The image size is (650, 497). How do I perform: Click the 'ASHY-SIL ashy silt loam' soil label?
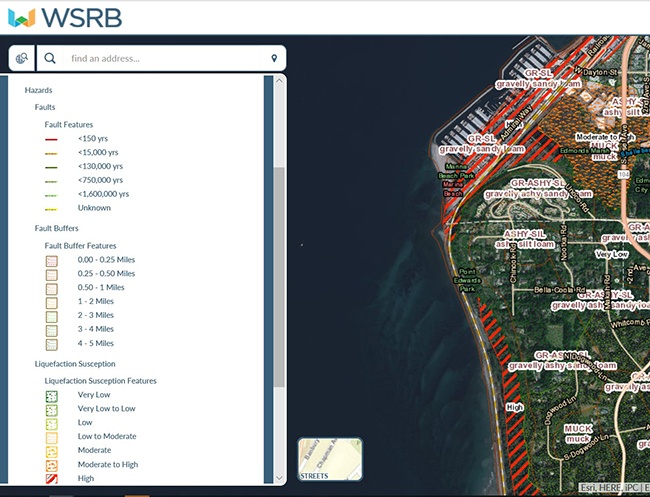(525, 239)
